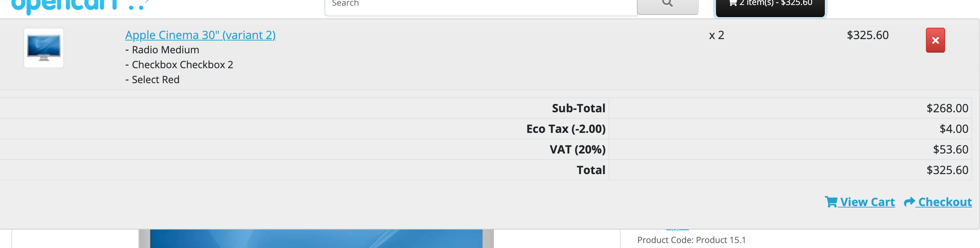Open the Apple Cinema 30" (variant 2) link
Image resolution: width=980 pixels, height=248 pixels.
pyautogui.click(x=200, y=35)
